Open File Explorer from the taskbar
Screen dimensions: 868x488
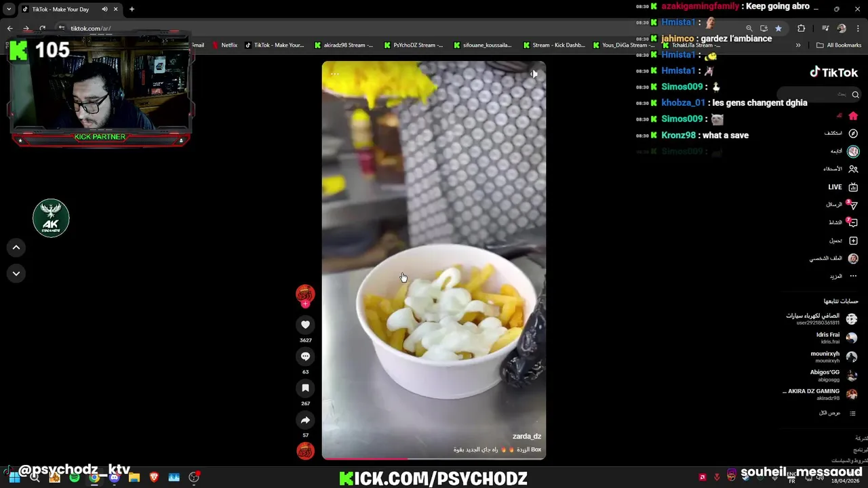134,478
